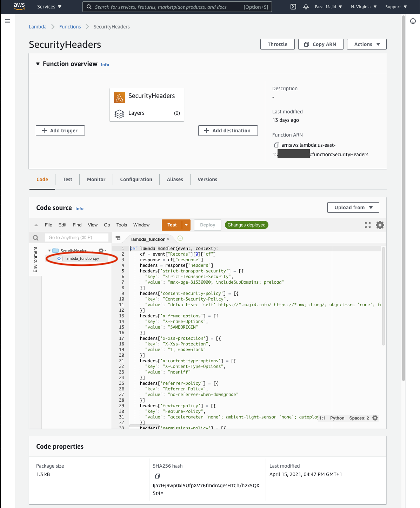Close the lambda_function editor tab

(x=168, y=239)
